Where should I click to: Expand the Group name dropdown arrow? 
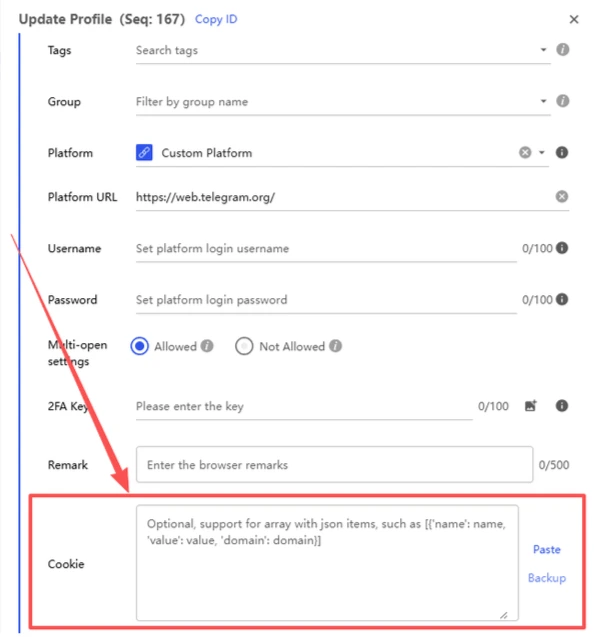(543, 101)
